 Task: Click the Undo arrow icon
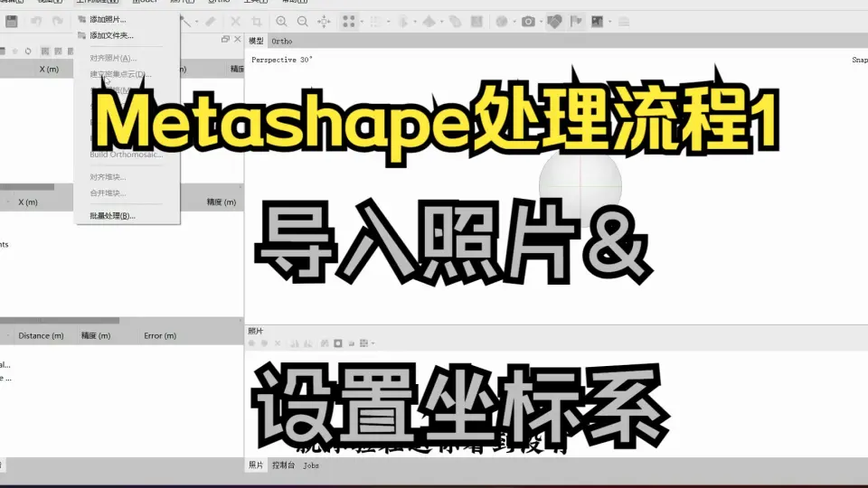[x=36, y=22]
